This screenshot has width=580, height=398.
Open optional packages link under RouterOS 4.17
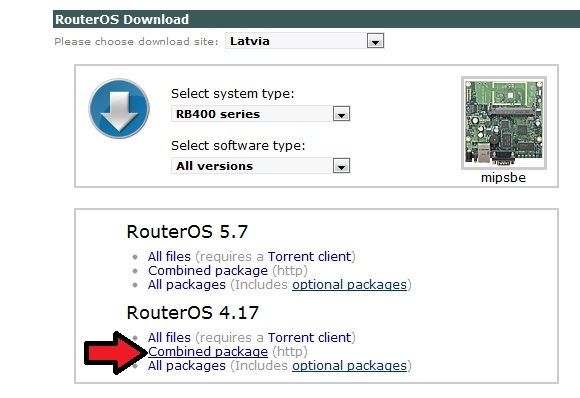tap(350, 366)
